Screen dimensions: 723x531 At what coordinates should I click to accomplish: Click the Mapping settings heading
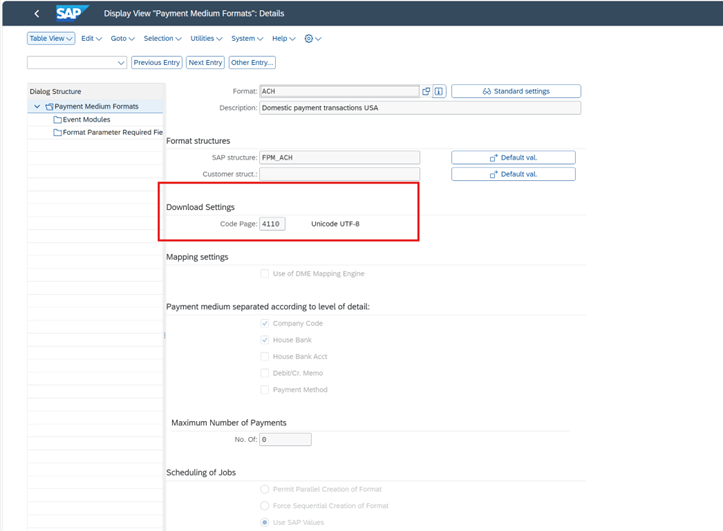click(197, 257)
